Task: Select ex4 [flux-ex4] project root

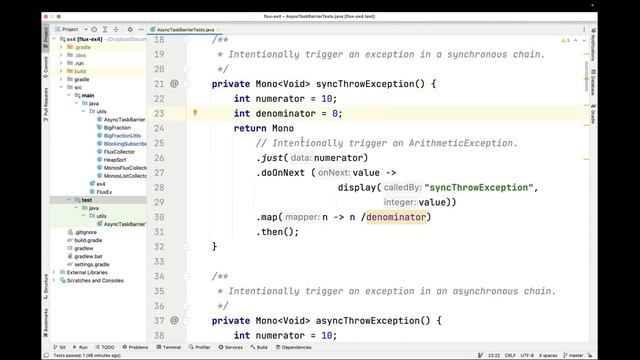Action: 84,39
